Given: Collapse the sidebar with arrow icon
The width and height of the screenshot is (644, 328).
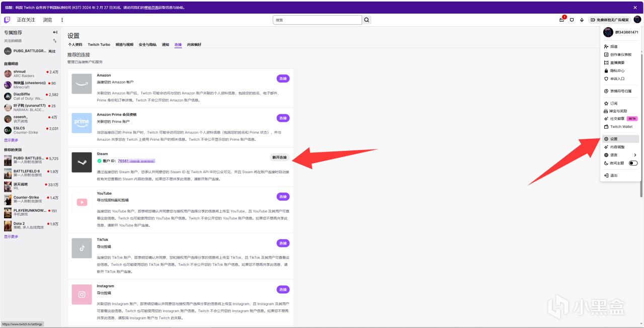Looking at the screenshot, I should 55,32.
